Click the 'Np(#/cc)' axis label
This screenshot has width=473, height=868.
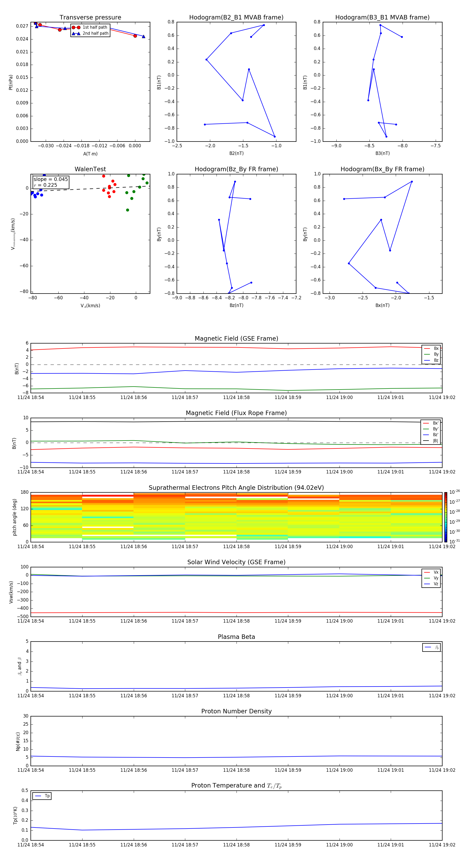pyautogui.click(x=18, y=741)
